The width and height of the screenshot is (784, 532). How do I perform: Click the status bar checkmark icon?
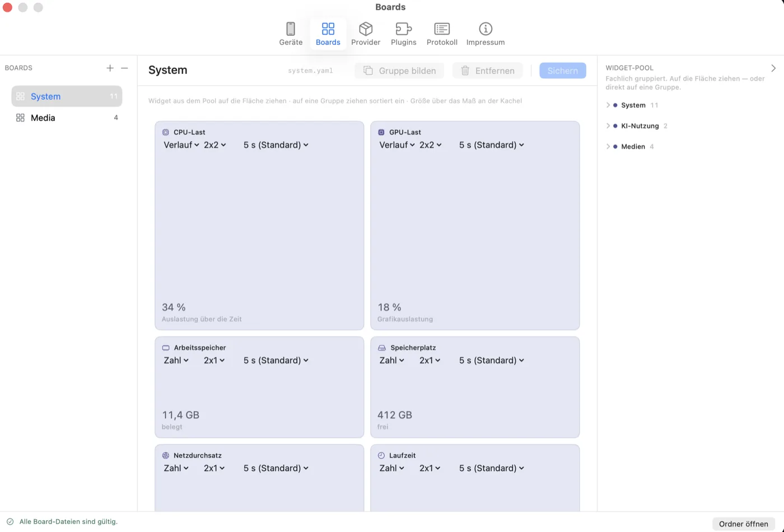coord(10,522)
